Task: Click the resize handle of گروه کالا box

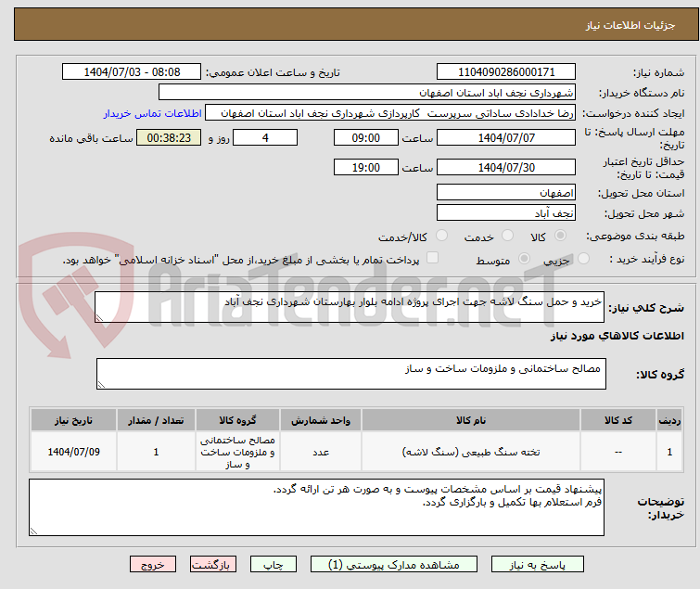Action: pos(101,385)
